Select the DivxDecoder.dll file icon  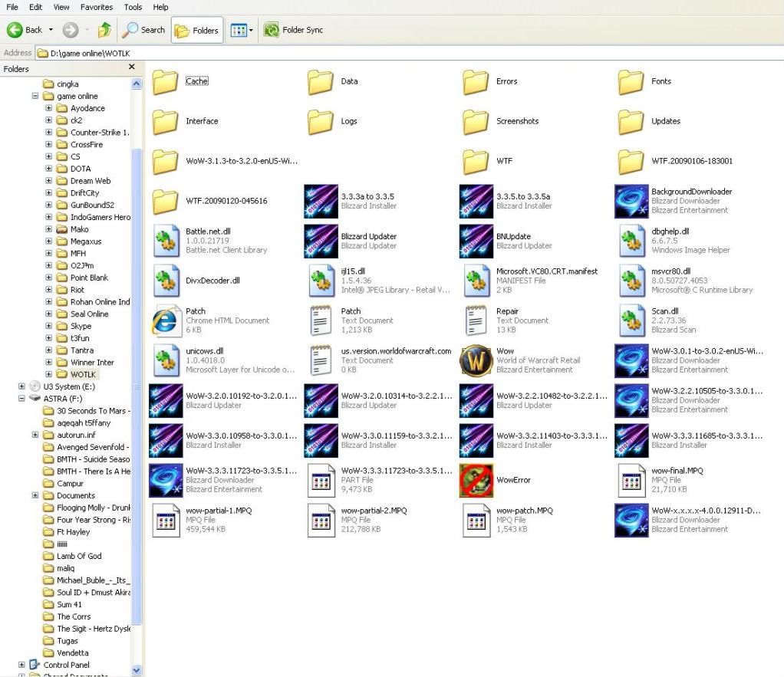166,281
